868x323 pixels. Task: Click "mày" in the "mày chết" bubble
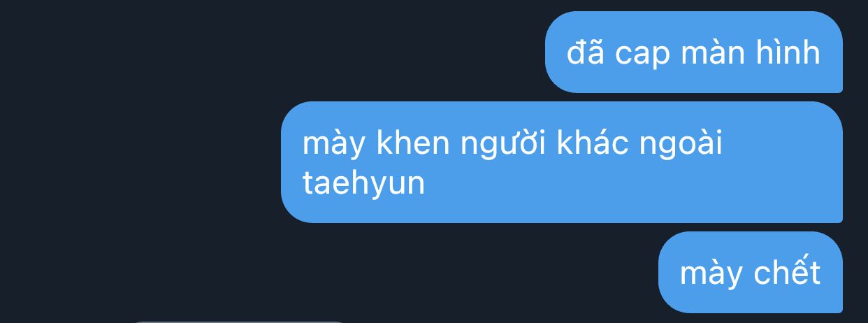pyautogui.click(x=711, y=274)
